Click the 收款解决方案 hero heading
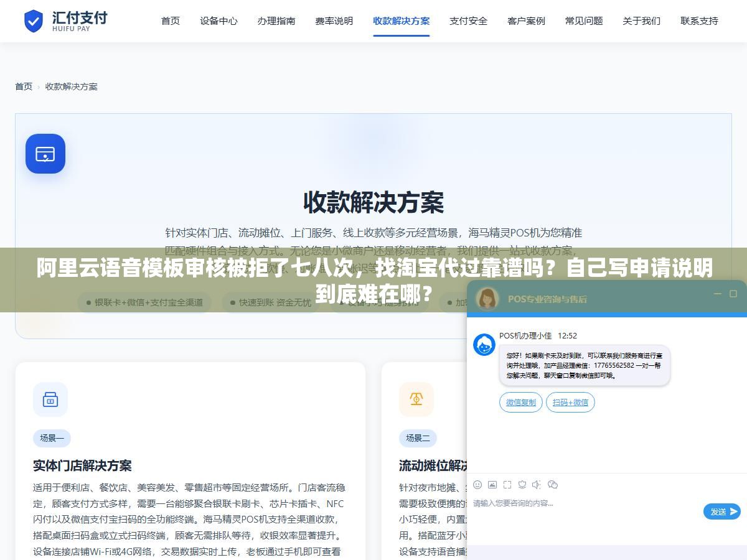This screenshot has width=747, height=560. pos(374,203)
